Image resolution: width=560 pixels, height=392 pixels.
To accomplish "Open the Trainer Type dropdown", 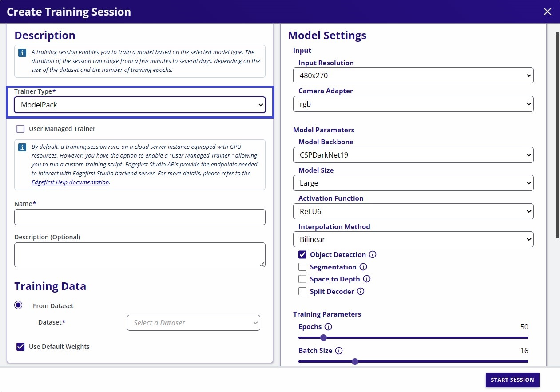I will click(x=140, y=105).
